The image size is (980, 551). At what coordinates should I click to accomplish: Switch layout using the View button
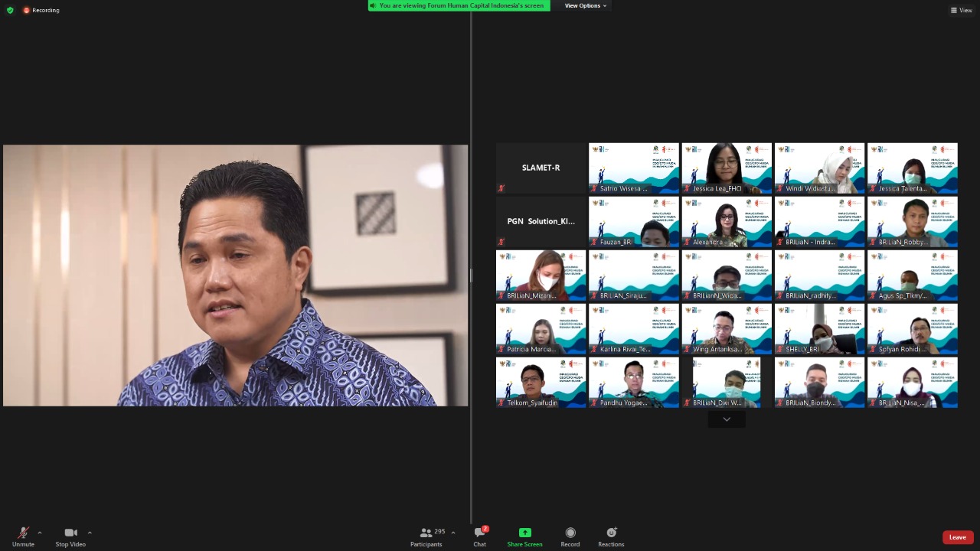961,10
